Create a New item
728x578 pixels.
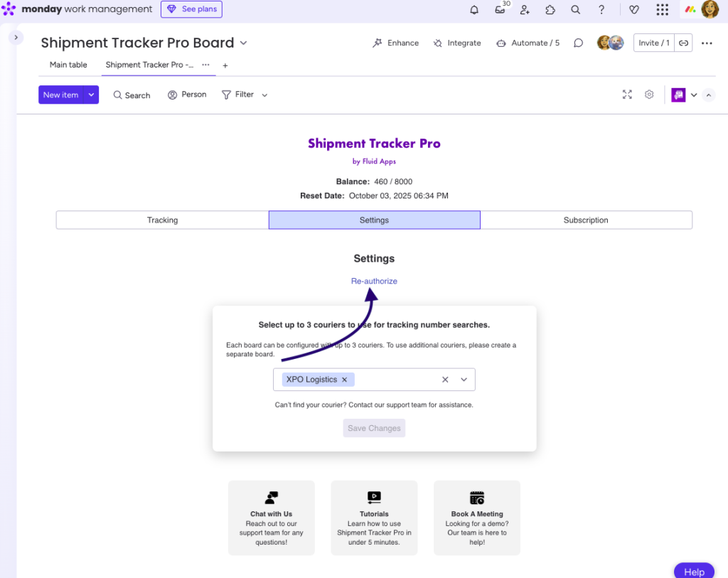[61, 95]
